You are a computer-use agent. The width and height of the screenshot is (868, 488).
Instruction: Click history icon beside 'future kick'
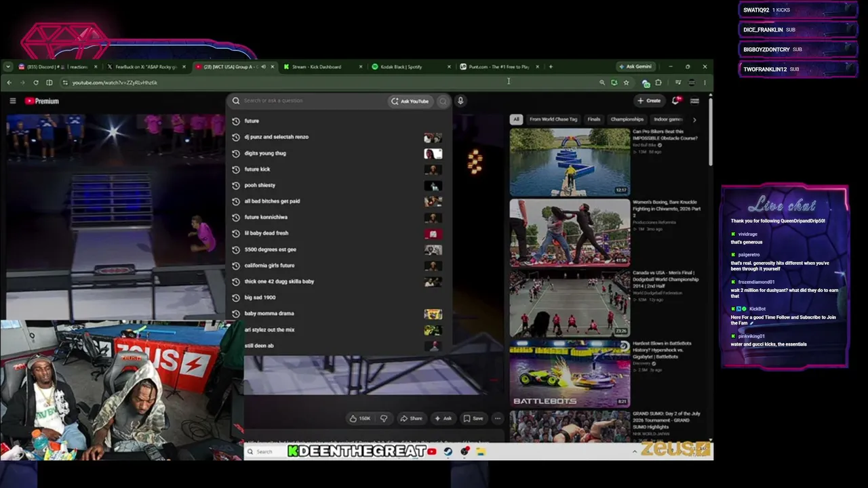(x=236, y=169)
